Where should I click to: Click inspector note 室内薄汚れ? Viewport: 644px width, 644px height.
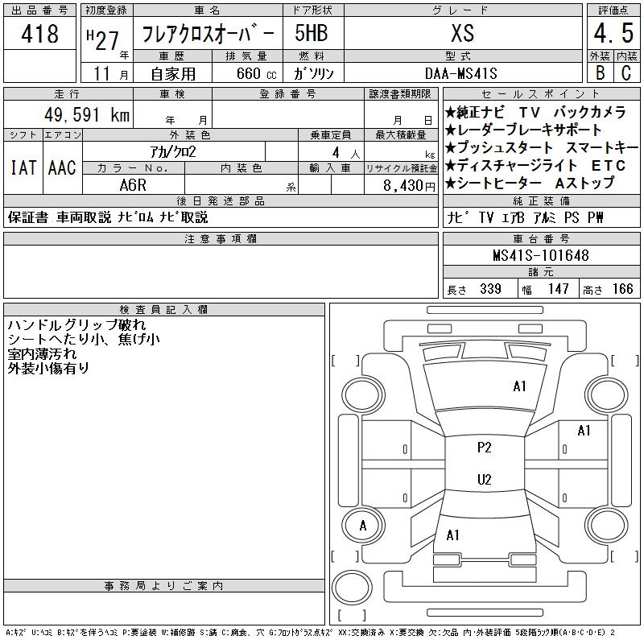coord(42,353)
